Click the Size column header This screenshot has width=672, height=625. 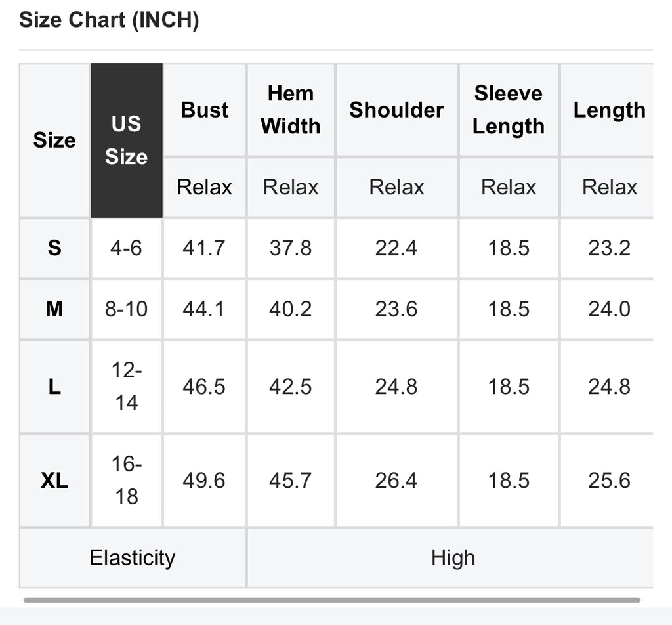click(x=54, y=140)
